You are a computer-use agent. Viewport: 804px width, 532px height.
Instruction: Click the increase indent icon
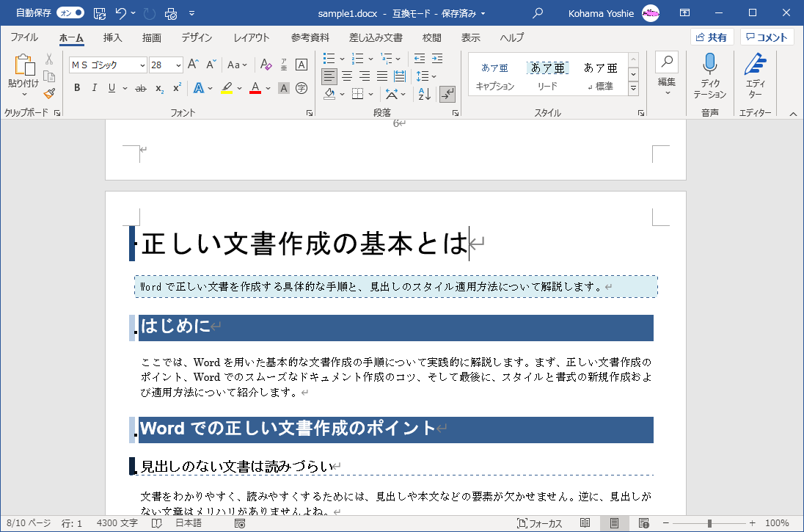[437, 59]
